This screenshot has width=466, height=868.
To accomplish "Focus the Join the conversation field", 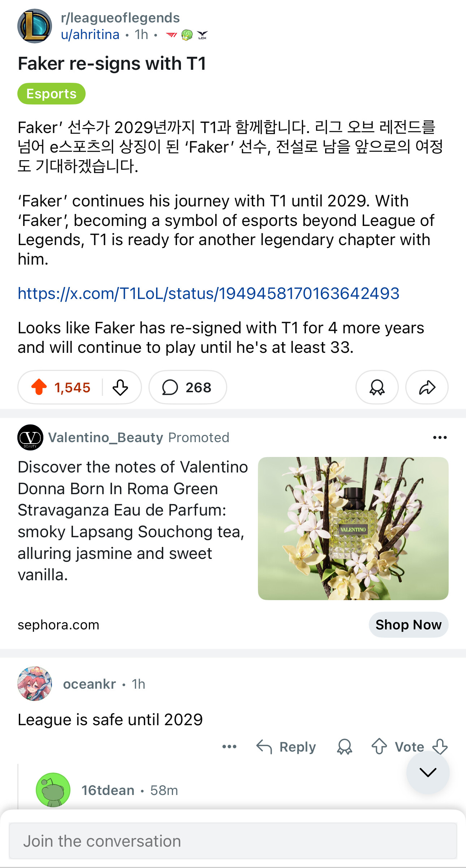I will coord(233,841).
